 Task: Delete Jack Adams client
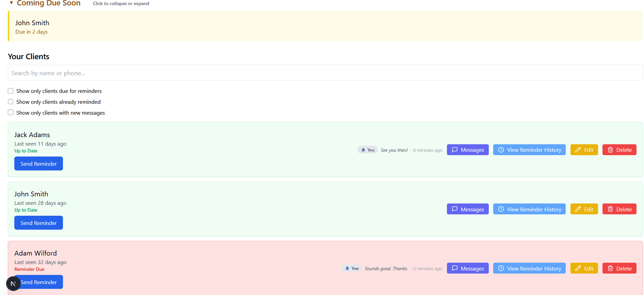(x=619, y=150)
